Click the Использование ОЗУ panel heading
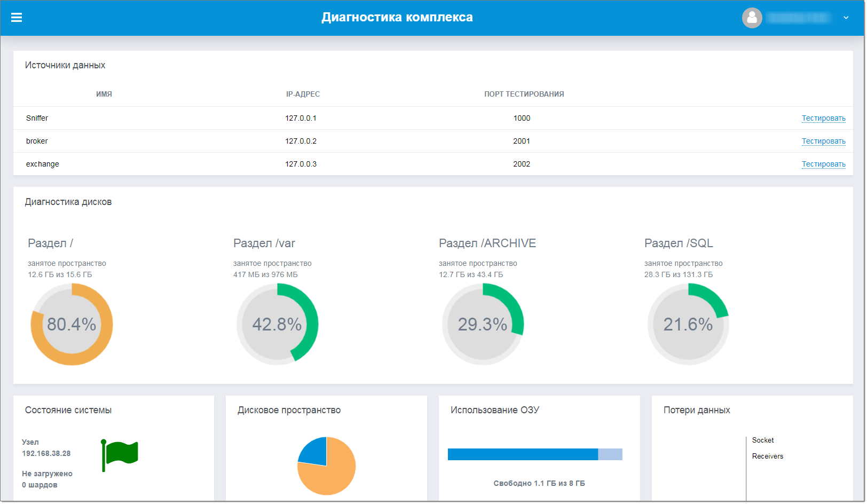Viewport: 867px width, 504px height. coord(495,410)
